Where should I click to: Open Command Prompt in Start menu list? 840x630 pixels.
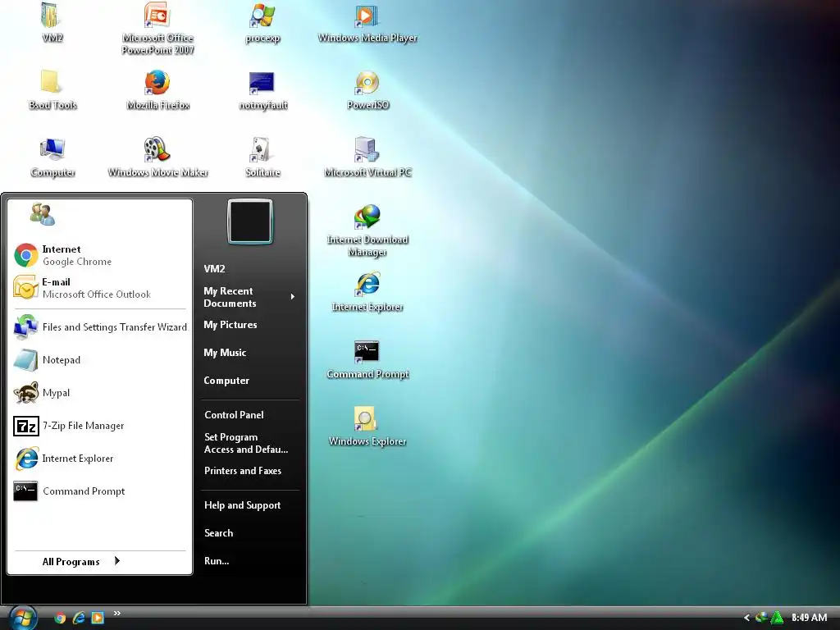100,491
